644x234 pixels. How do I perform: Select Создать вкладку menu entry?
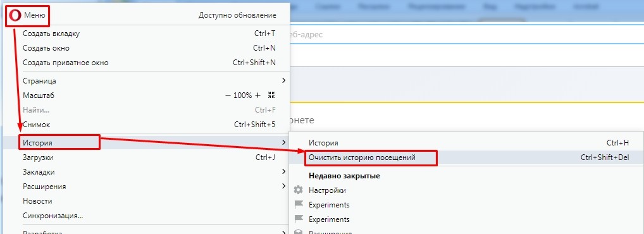(x=147, y=34)
